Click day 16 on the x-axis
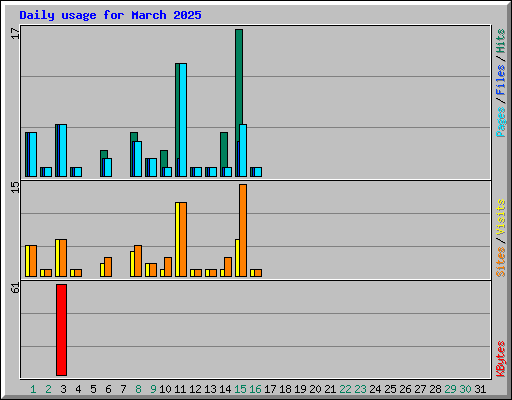512x400 pixels. (x=255, y=389)
